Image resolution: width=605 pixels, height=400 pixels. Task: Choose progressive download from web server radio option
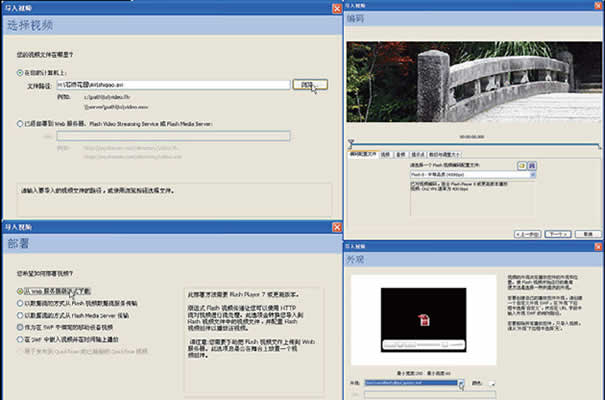20,291
